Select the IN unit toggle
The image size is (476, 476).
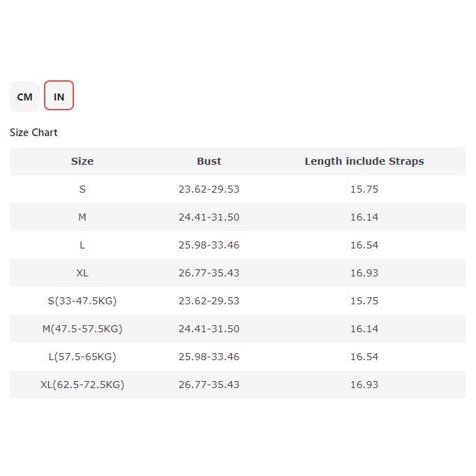click(x=59, y=96)
